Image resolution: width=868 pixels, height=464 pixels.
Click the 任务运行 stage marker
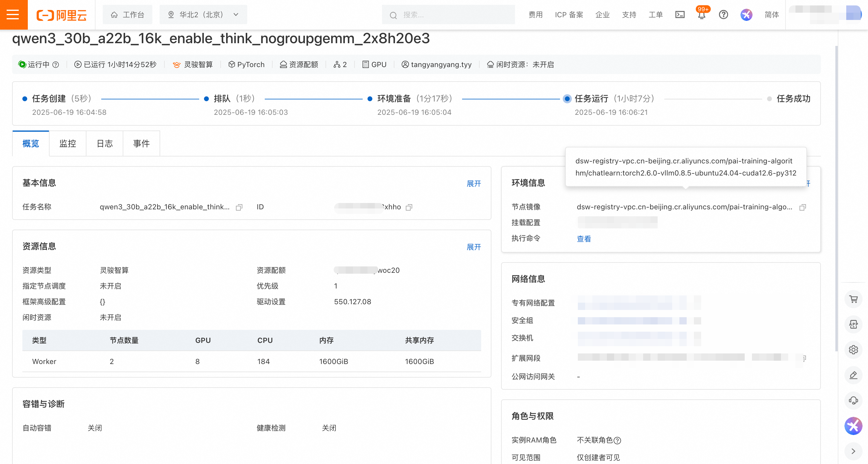[567, 99]
